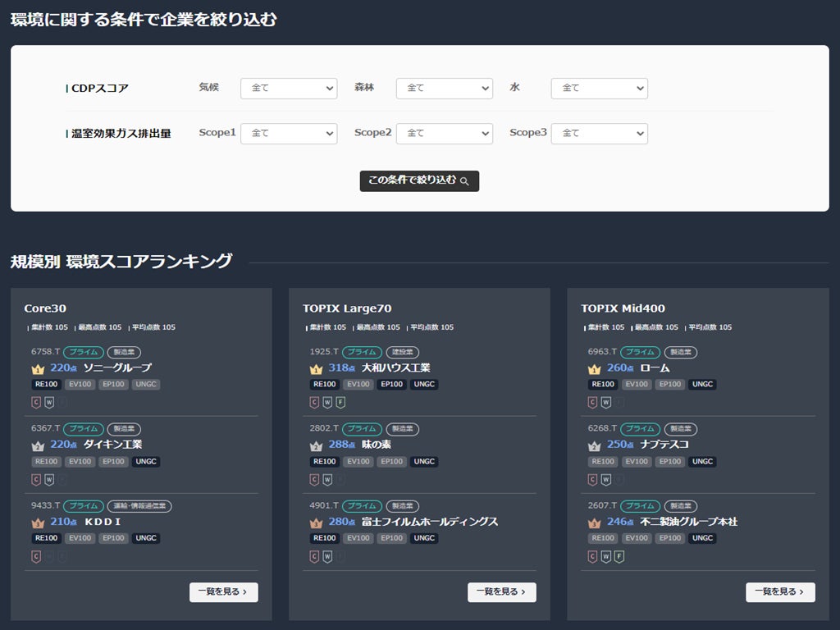Click the RE100 tag under 味の素
840x630 pixels.
[325, 461]
